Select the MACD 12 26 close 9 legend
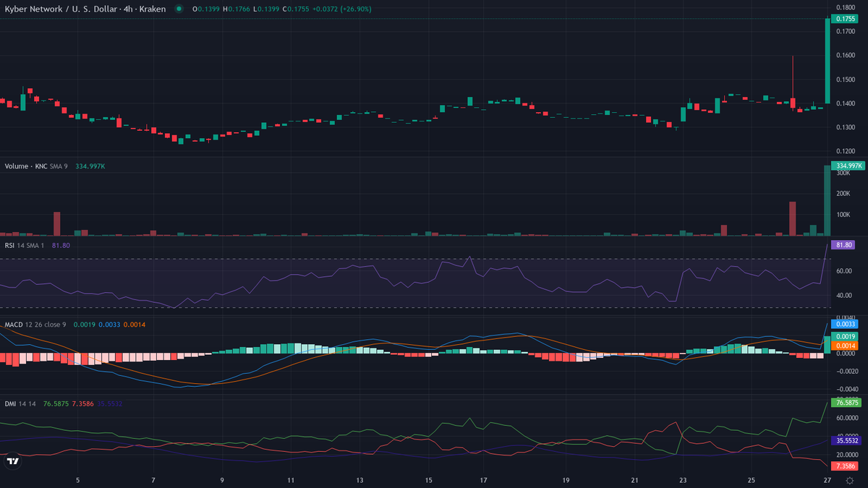 tap(35, 324)
